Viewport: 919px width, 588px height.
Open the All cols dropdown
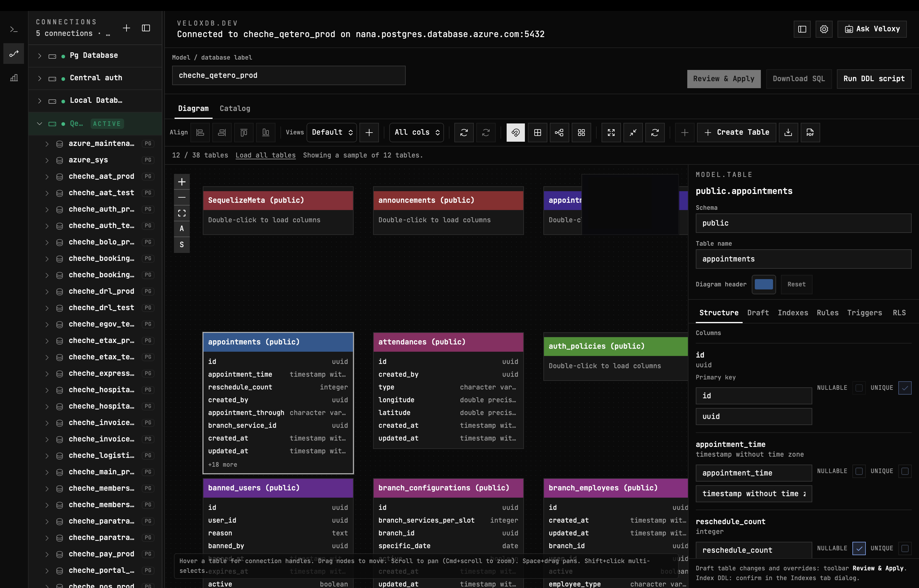[417, 133]
